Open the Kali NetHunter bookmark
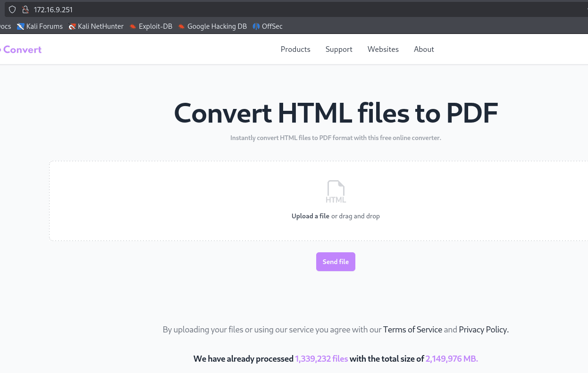Image resolution: width=588 pixels, height=373 pixels. point(96,26)
